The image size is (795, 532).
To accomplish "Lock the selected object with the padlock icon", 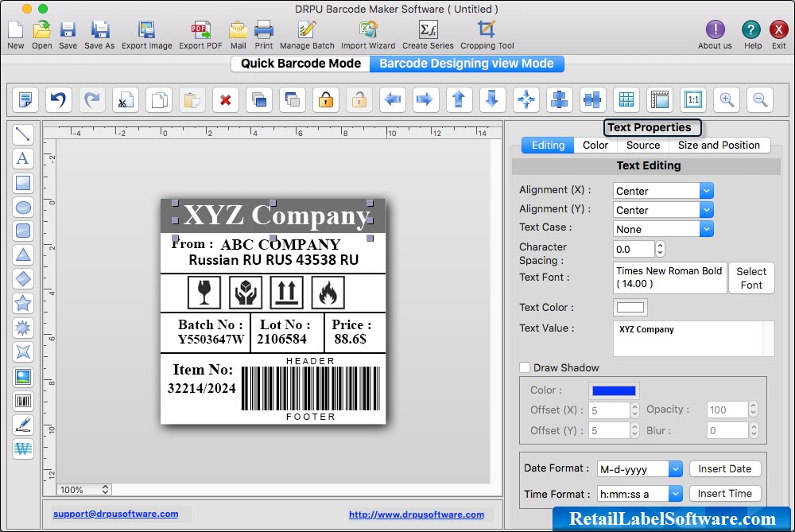I will coord(325,99).
